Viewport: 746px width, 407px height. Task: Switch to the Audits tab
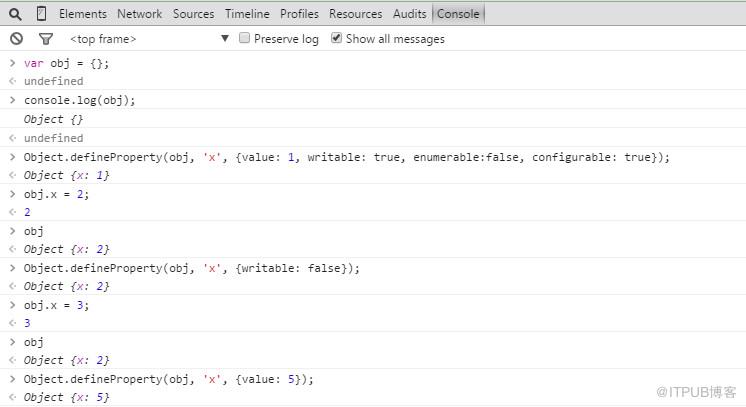pyautogui.click(x=410, y=14)
